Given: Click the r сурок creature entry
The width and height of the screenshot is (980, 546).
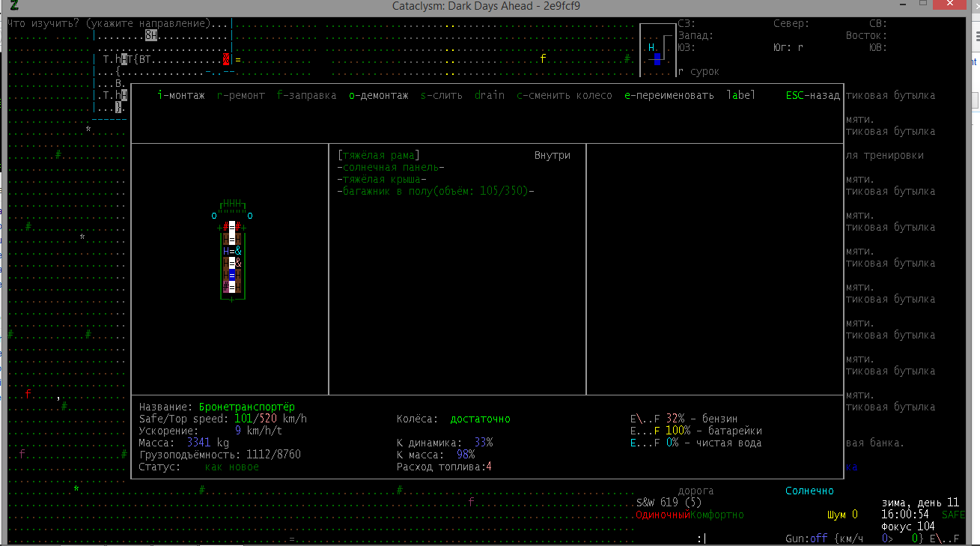Looking at the screenshot, I should click(699, 72).
